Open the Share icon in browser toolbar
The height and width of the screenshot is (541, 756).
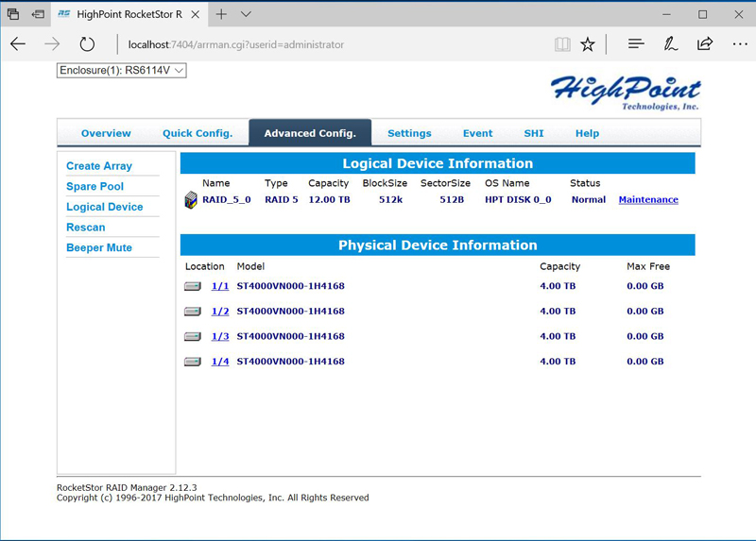coord(705,44)
